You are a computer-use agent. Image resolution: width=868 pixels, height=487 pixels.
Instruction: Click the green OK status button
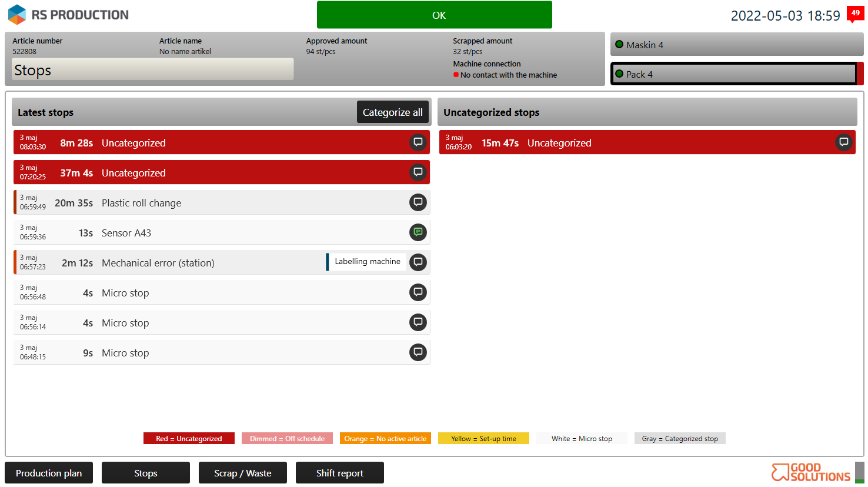pyautogui.click(x=434, y=15)
